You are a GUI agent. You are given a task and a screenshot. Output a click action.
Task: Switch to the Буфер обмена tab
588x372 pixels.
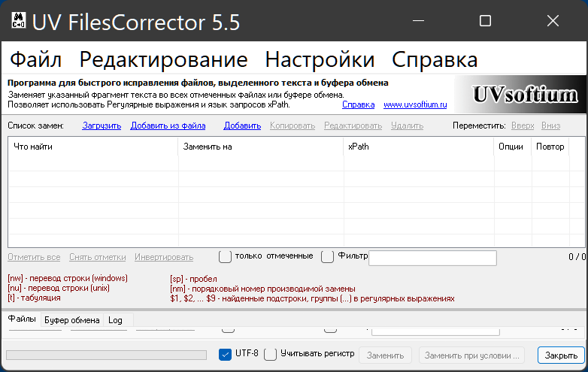tap(71, 320)
